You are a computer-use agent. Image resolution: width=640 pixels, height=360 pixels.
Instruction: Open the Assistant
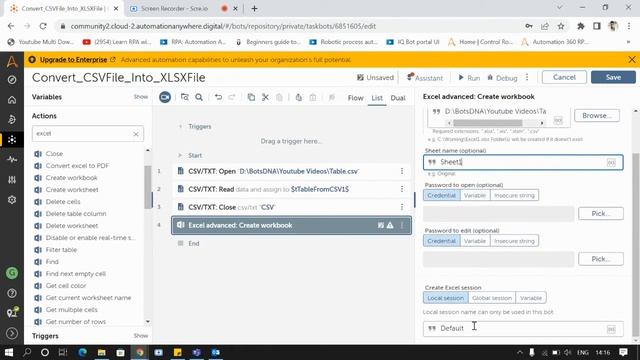pos(424,78)
